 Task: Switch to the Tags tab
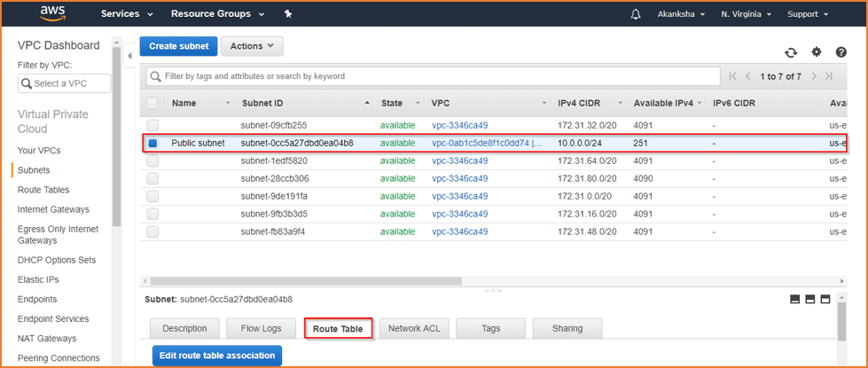491,328
